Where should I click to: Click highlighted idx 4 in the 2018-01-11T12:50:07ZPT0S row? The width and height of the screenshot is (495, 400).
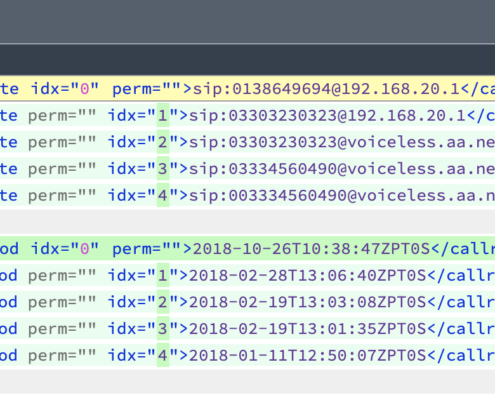pyautogui.click(x=163, y=355)
